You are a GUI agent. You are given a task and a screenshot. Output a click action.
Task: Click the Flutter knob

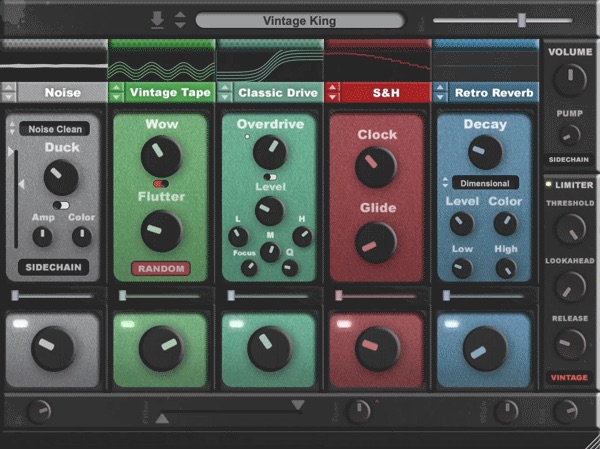pos(161,231)
